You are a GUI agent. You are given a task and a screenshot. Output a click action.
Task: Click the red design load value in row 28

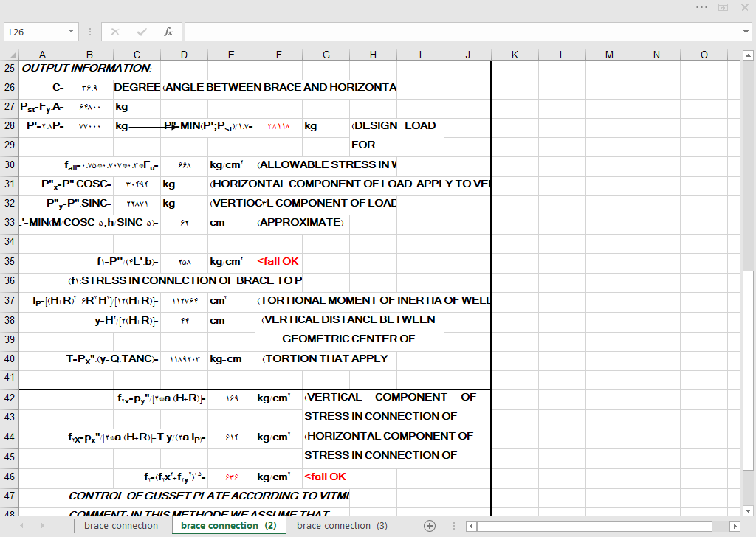[x=278, y=126]
